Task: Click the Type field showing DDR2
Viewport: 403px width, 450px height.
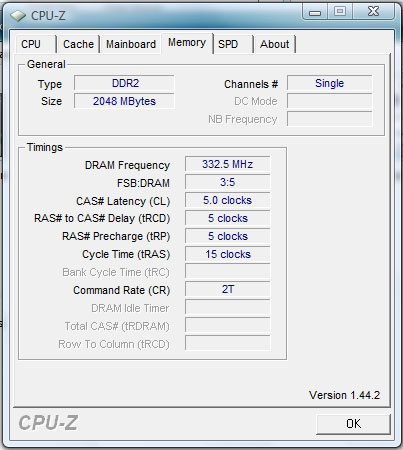Action: pyautogui.click(x=124, y=83)
